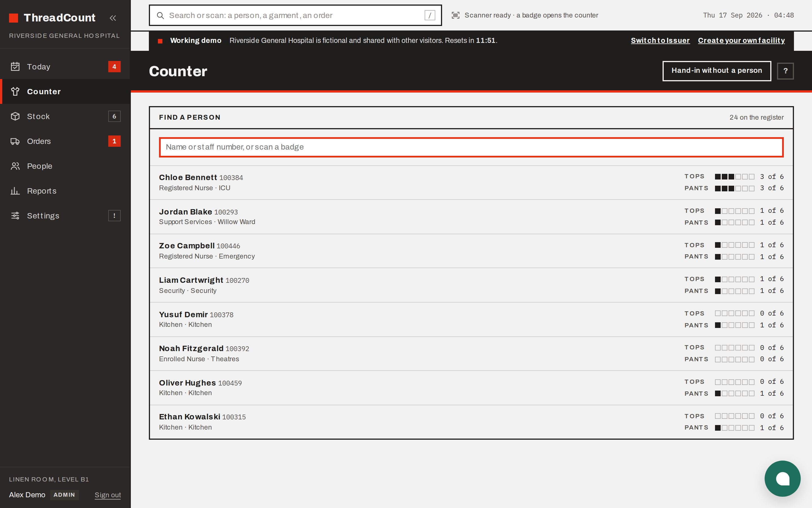Click the Linen Room, Level B1 location
Screen dimensions: 812x508
49,479
